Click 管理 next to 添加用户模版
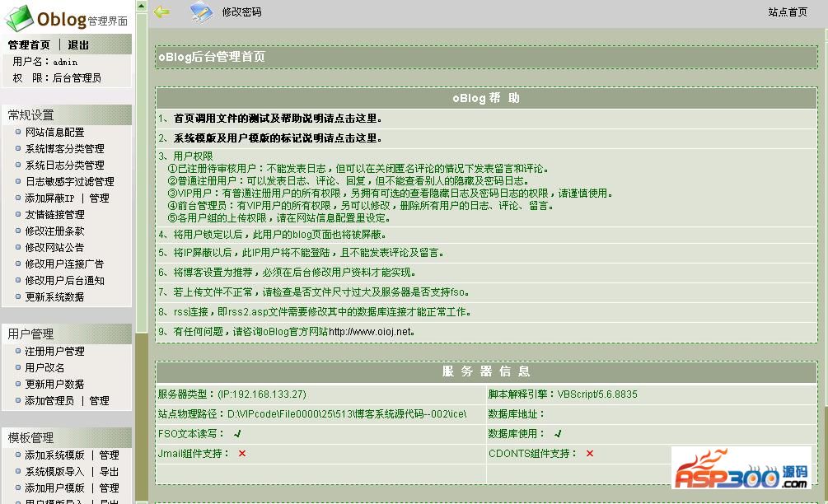The width and height of the screenshot is (828, 504). [x=110, y=488]
